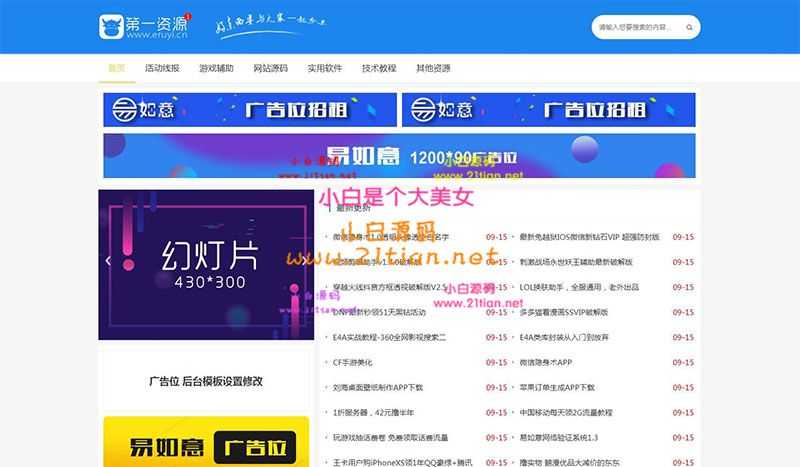Viewport: 800px width, 467px height.
Task: Open the 活动线报 navigation tab
Action: pos(162,68)
